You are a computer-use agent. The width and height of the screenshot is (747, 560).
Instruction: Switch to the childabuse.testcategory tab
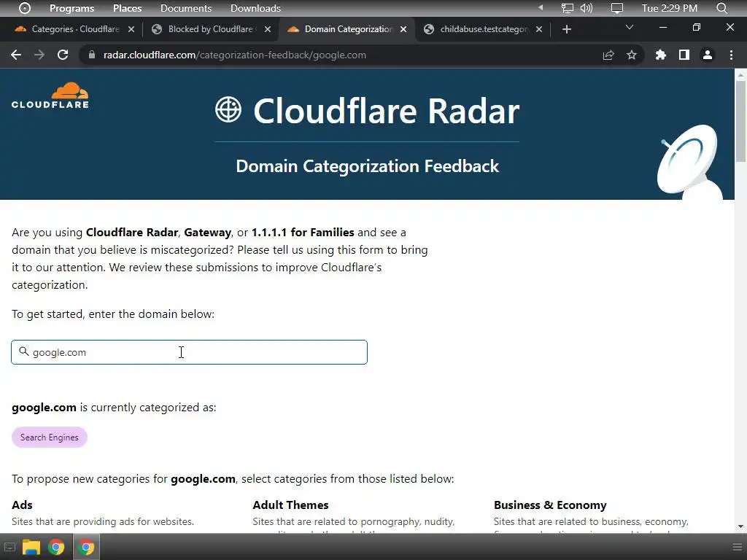[x=482, y=29]
